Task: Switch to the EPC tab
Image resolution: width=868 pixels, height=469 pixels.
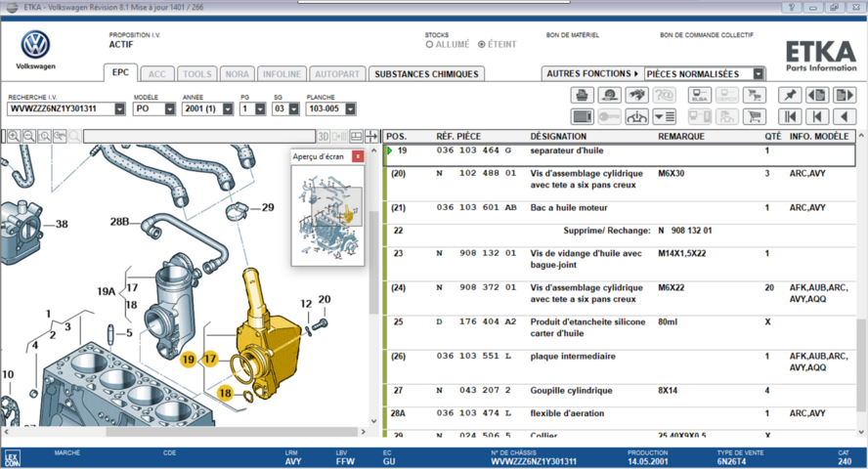Action: (x=120, y=72)
